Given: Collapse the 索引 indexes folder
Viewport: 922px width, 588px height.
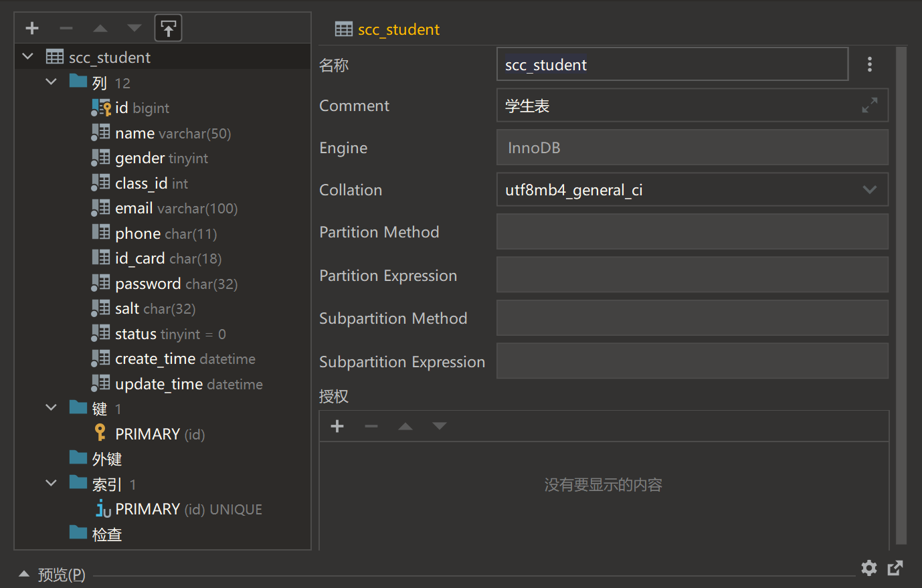Looking at the screenshot, I should pyautogui.click(x=52, y=483).
